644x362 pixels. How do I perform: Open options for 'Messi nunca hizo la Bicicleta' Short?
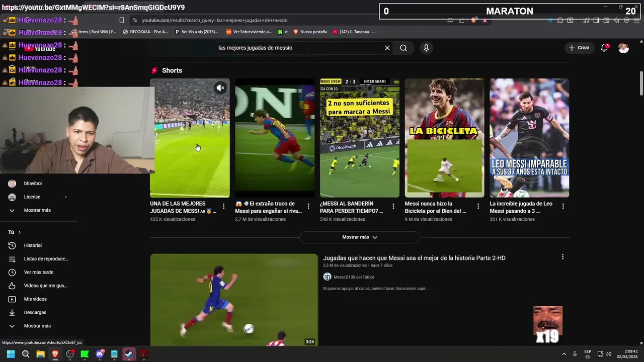[x=478, y=206]
